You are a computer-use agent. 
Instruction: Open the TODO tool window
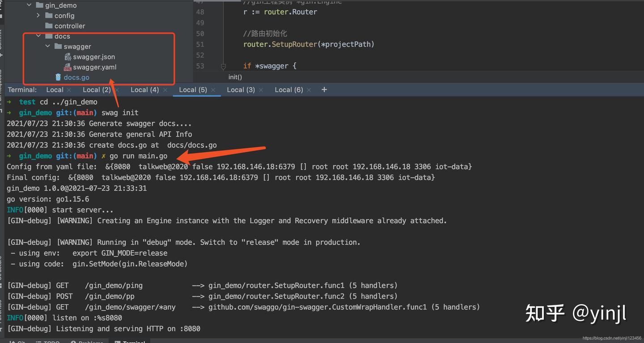pyautogui.click(x=48, y=342)
